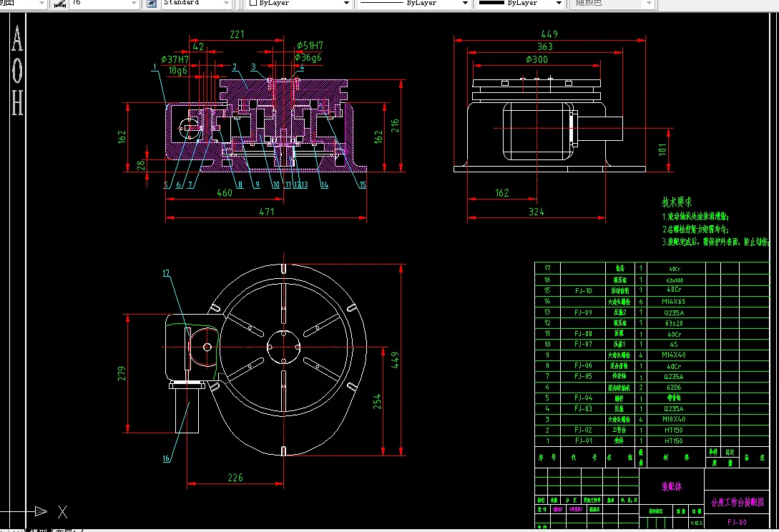
Task: Click FJ-05 in the parts list
Action: [583, 376]
